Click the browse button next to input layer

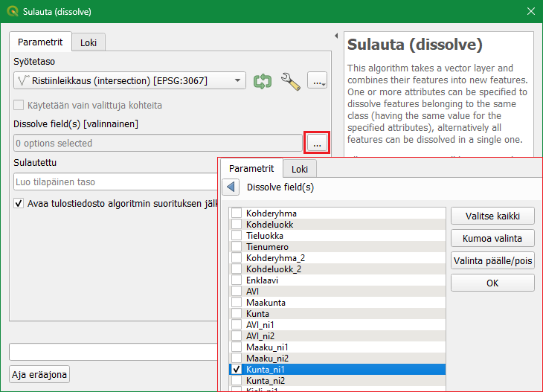click(x=318, y=81)
